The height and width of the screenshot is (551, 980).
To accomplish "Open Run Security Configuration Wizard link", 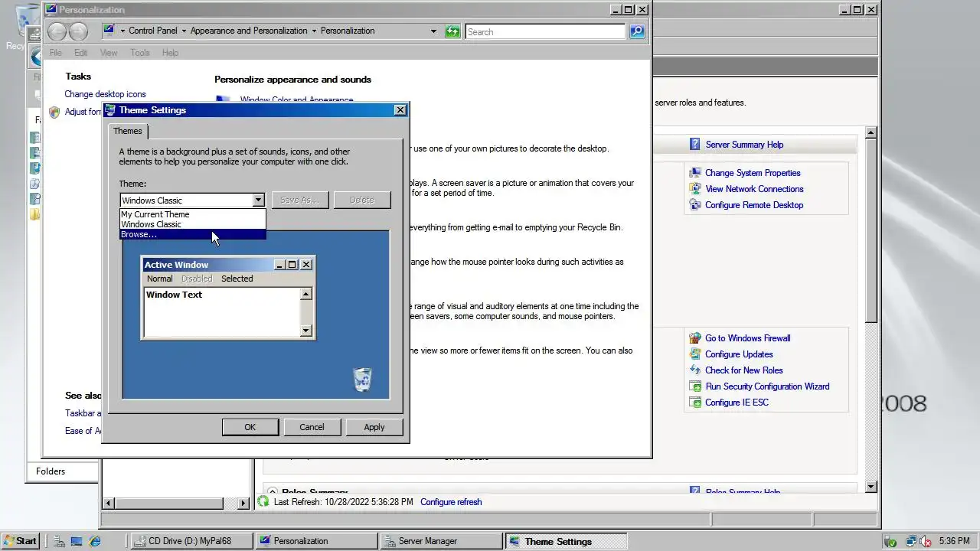I will click(x=767, y=386).
